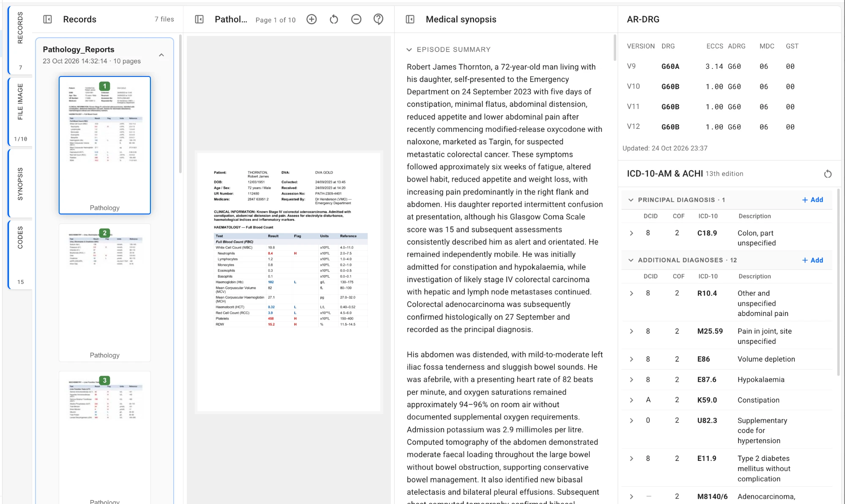The image size is (845, 504).
Task: Collapse the Records panel sidebar icon
Action: pyautogui.click(x=48, y=19)
